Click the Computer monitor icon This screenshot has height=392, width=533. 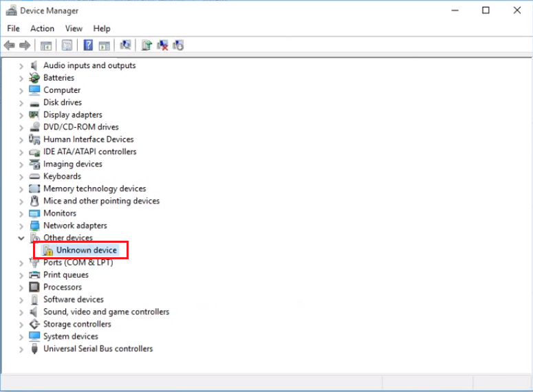click(x=34, y=90)
